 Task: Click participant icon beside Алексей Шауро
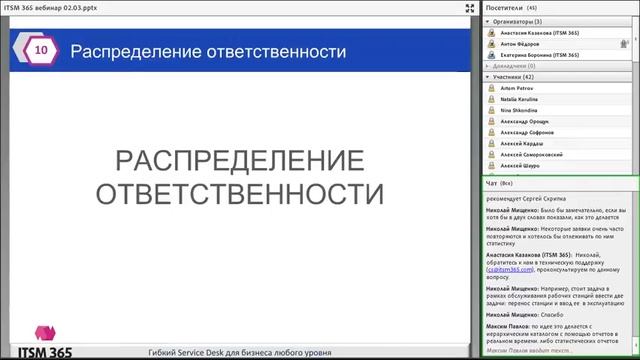(491, 165)
